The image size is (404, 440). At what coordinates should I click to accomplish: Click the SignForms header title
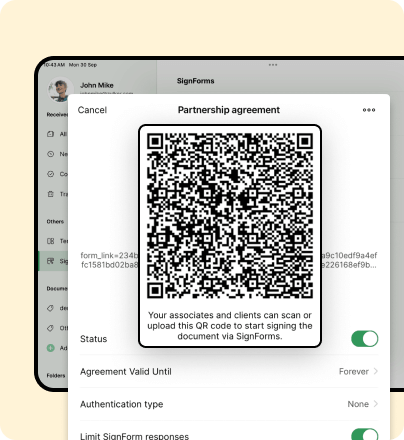coord(196,81)
